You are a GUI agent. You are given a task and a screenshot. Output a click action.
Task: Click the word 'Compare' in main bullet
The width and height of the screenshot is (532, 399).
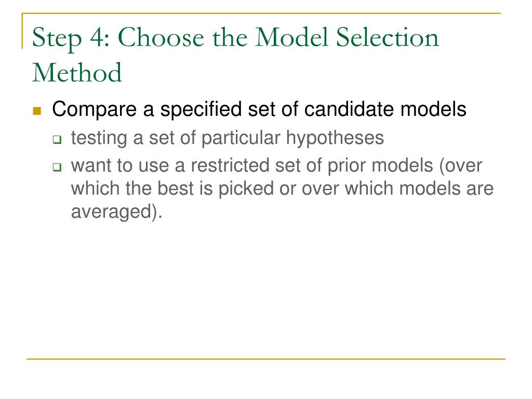[95, 110]
